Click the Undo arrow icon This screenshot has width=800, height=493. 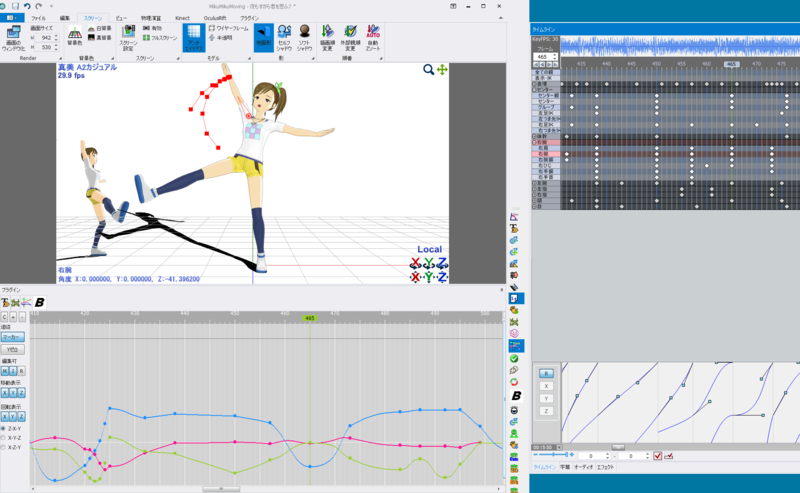28,6
